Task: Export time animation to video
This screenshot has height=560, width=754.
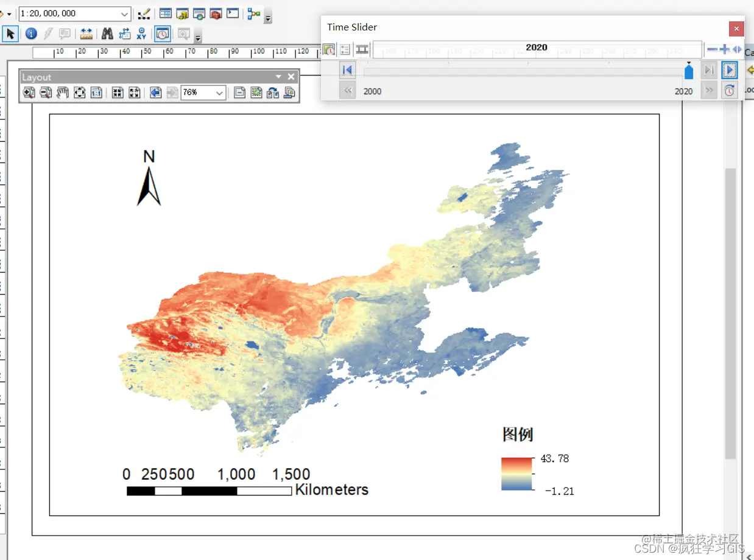Action: point(362,49)
